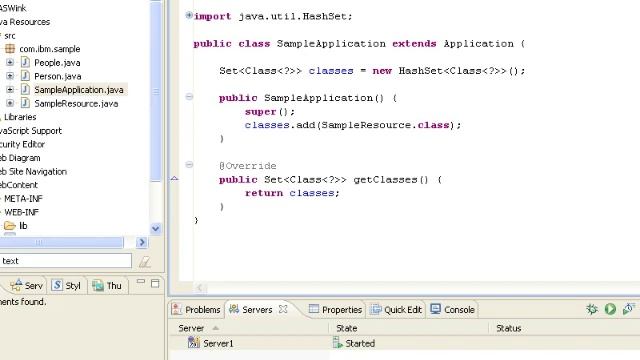The width and height of the screenshot is (640, 360).
Task: Click the server profile icon after run
Action: 629,309
